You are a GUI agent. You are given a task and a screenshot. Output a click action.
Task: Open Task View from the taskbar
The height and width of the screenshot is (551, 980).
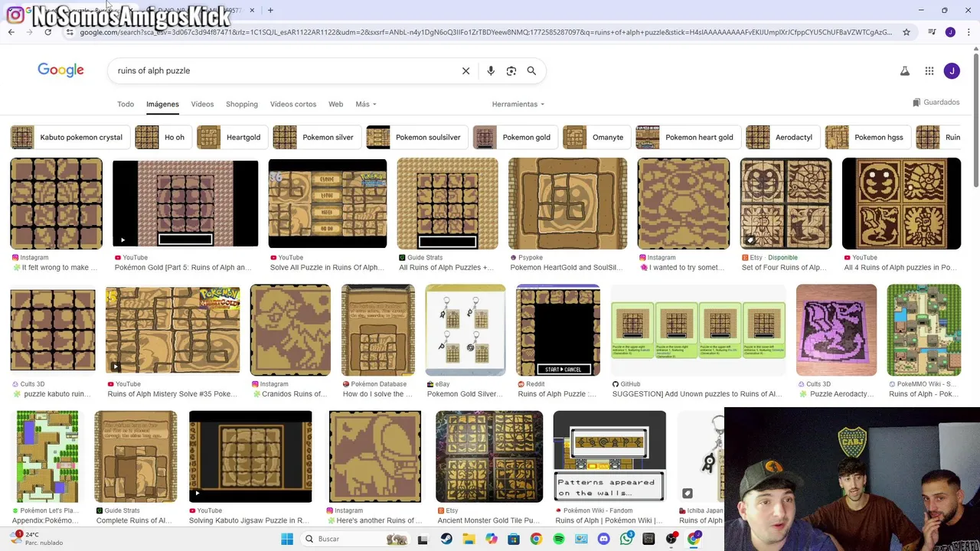point(422,539)
